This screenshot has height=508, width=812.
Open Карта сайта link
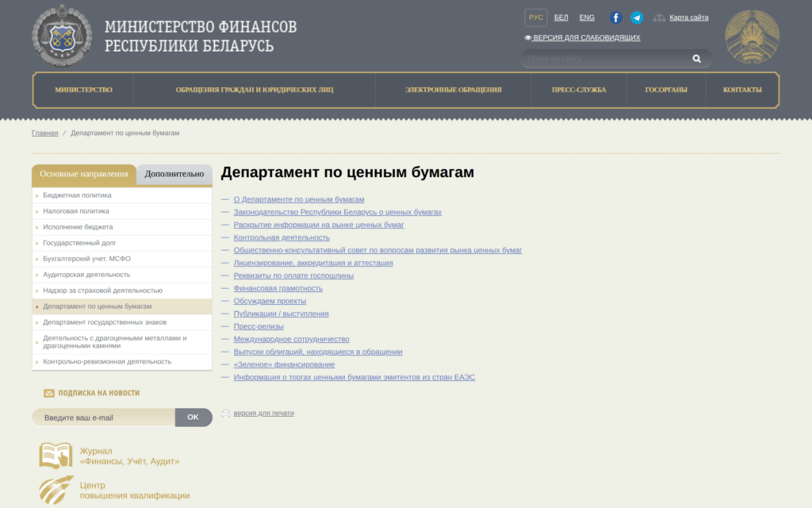(689, 17)
